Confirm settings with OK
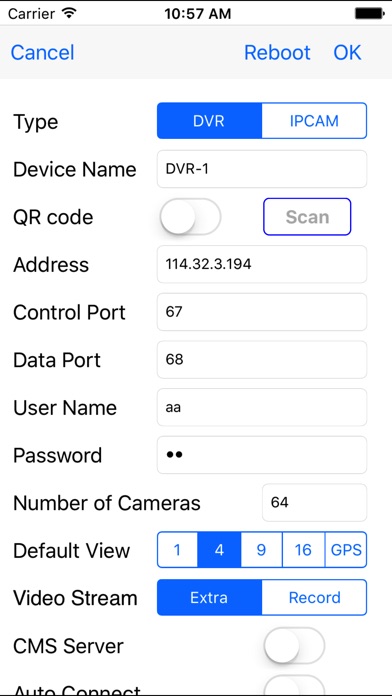This screenshot has width=392, height=696. coord(348,52)
